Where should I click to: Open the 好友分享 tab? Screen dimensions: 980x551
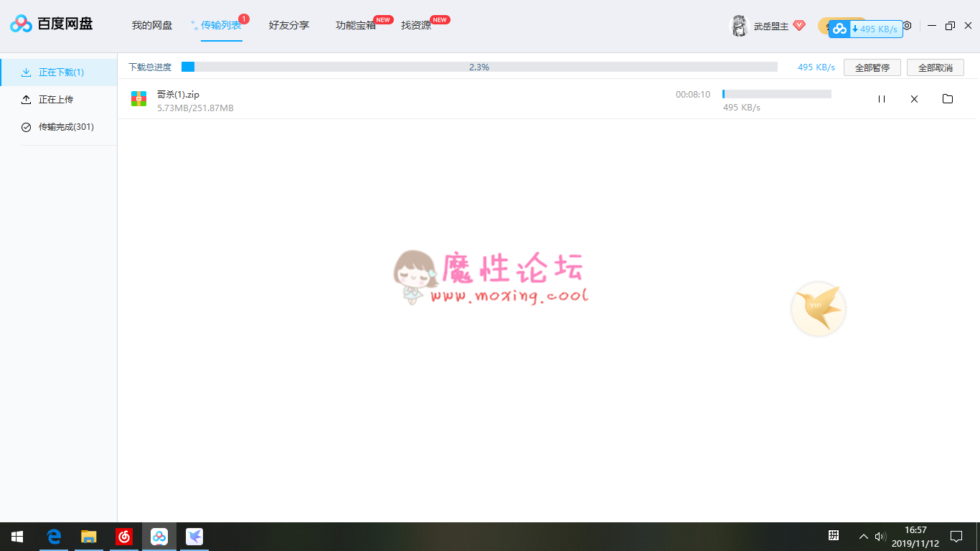pyautogui.click(x=289, y=25)
